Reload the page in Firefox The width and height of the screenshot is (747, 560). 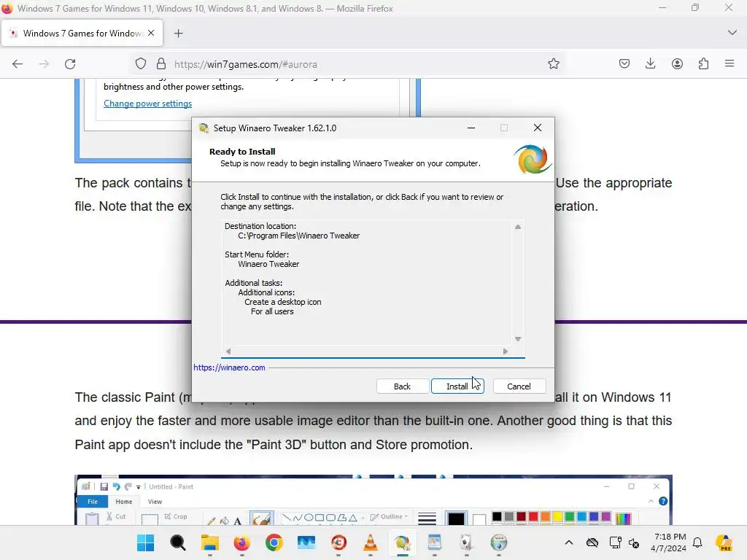click(70, 64)
